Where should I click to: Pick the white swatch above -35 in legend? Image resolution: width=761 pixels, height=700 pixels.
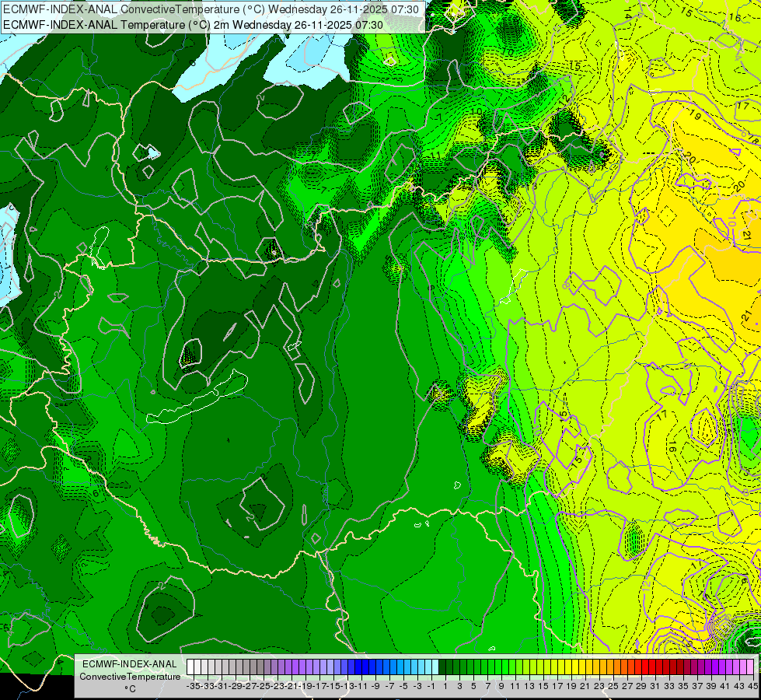click(190, 667)
